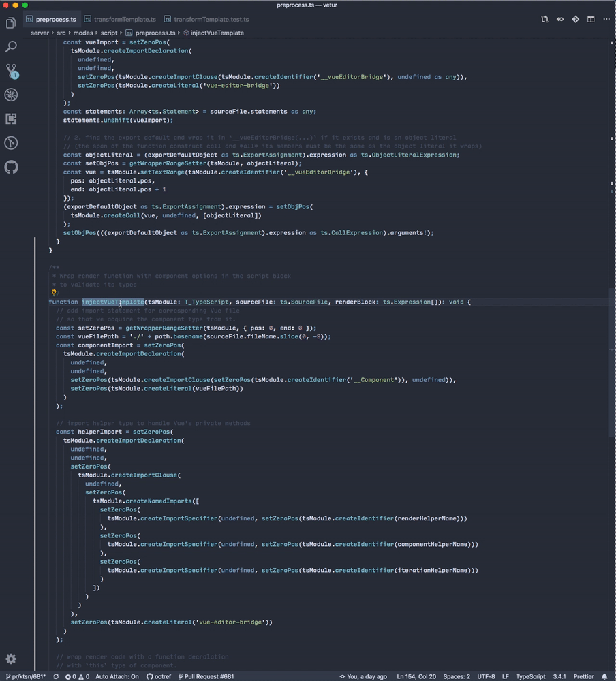This screenshot has width=616, height=681.
Task: Open Manage settings gear
Action: click(x=11, y=659)
